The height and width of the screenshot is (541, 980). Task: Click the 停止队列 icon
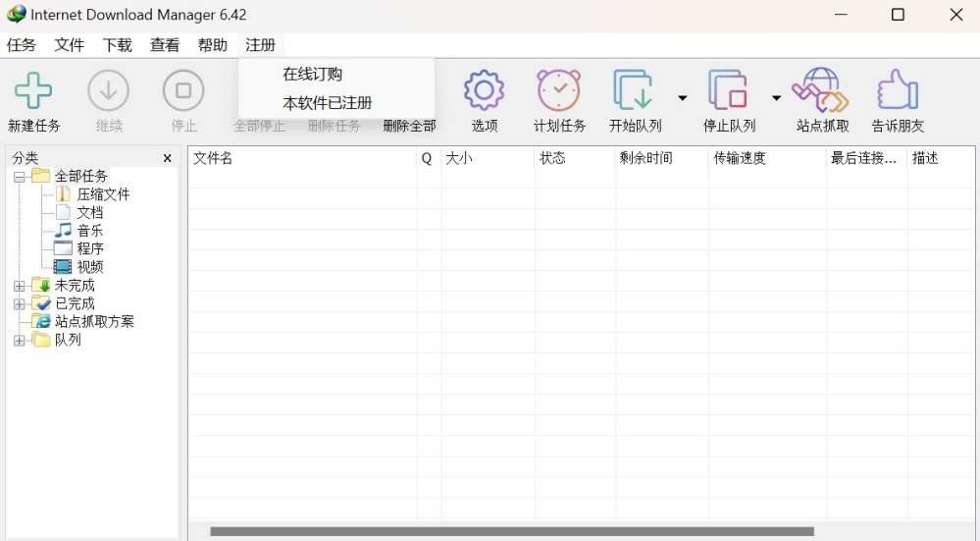point(728,90)
